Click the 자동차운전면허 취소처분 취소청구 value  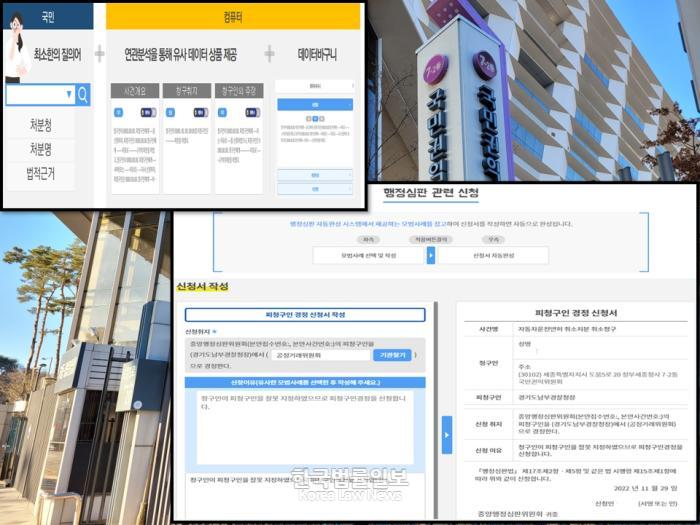tap(567, 329)
